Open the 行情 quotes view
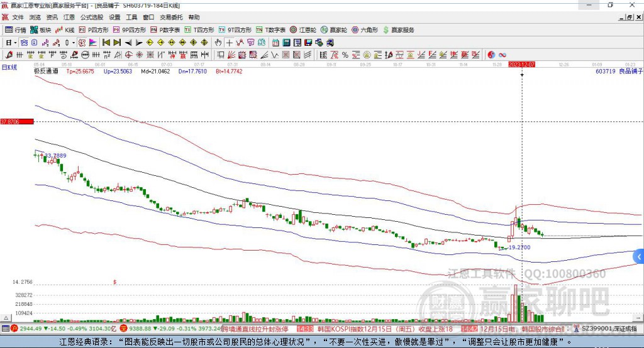This screenshot has width=644, height=348. [x=15, y=30]
